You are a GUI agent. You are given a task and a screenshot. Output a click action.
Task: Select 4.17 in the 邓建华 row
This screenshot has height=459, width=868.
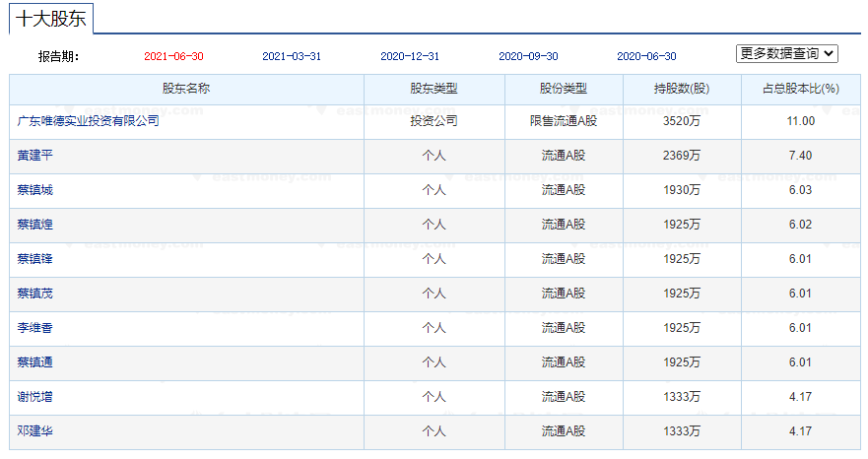[800, 430]
